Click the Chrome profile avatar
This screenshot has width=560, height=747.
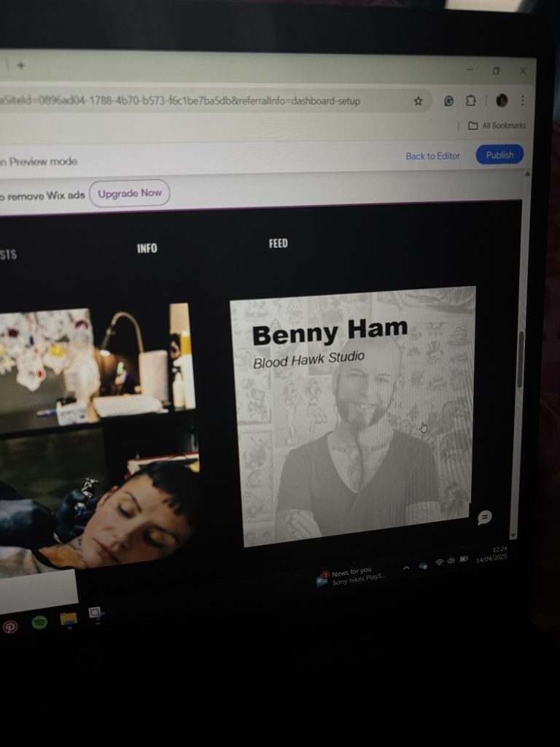click(502, 101)
